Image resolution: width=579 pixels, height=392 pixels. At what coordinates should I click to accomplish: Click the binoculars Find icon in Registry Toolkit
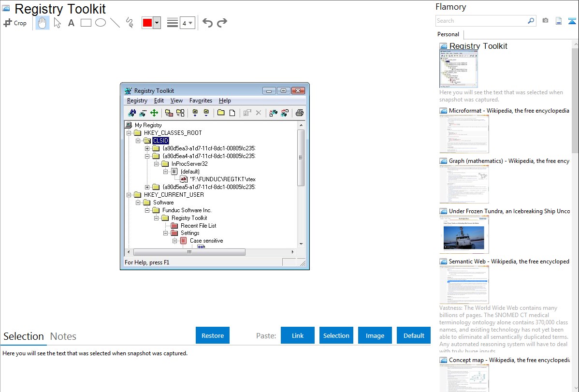click(132, 113)
